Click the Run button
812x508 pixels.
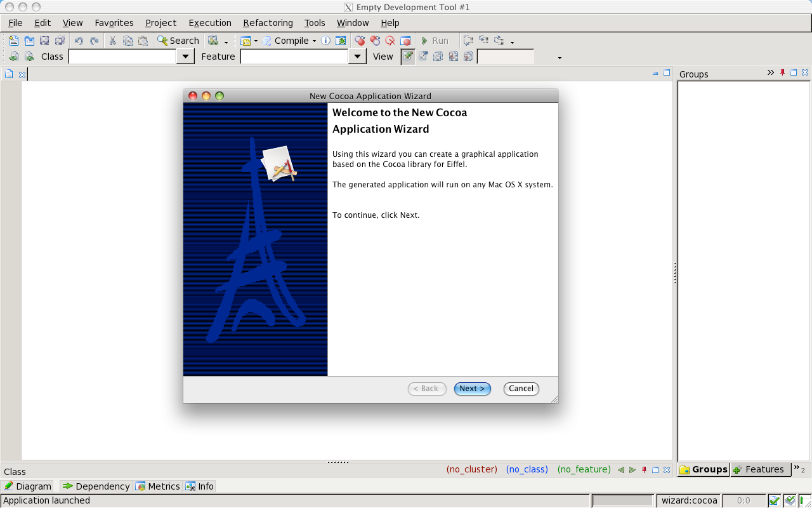pos(435,41)
